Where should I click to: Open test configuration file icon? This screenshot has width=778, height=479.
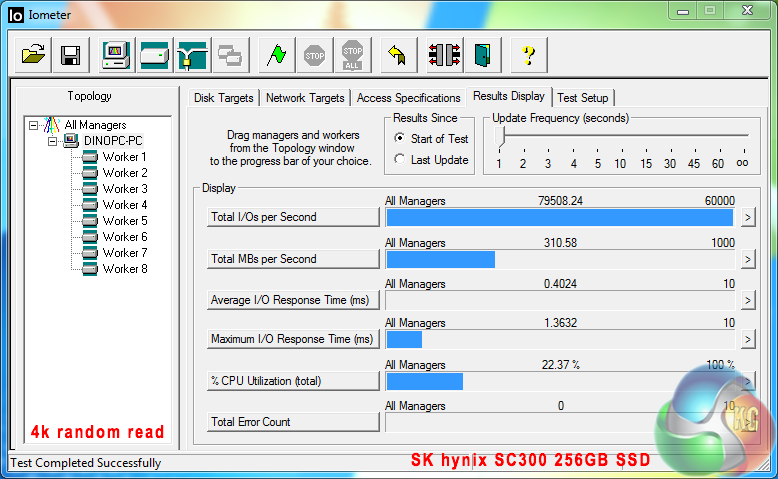33,55
